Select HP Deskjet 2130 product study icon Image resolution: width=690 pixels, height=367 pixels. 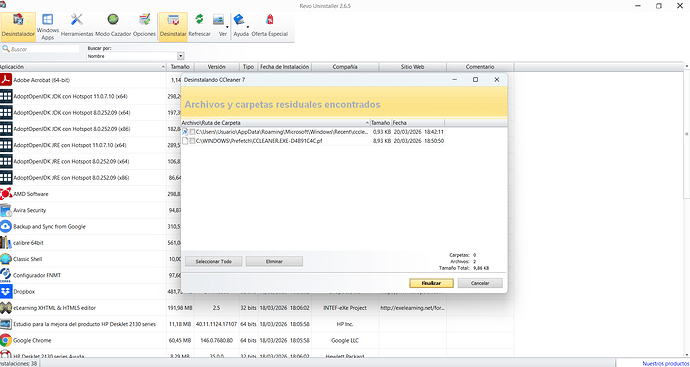click(6, 324)
